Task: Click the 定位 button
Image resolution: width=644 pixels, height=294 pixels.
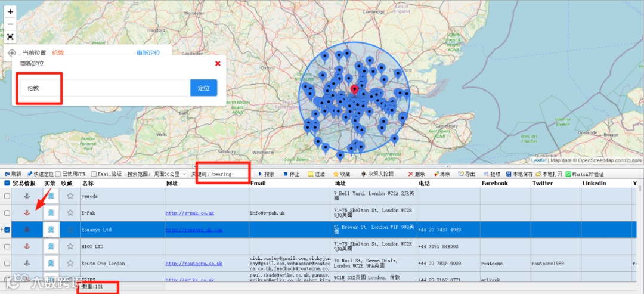Action: coord(203,88)
